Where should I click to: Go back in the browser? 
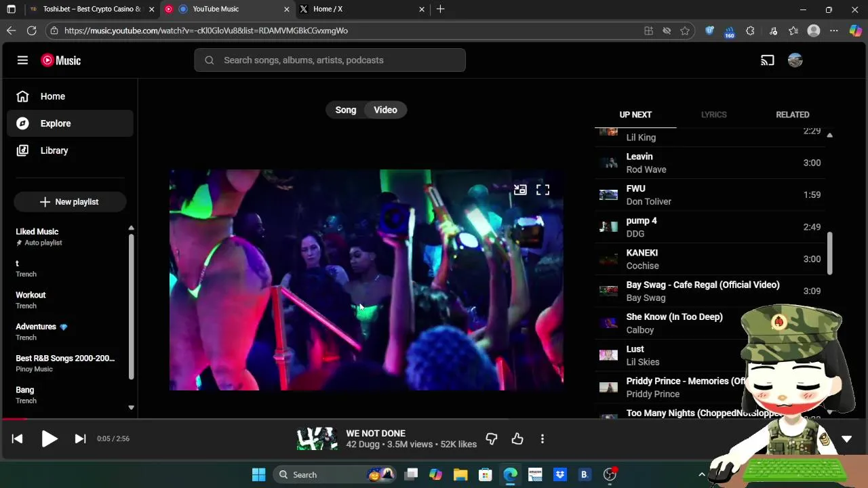tap(11, 30)
